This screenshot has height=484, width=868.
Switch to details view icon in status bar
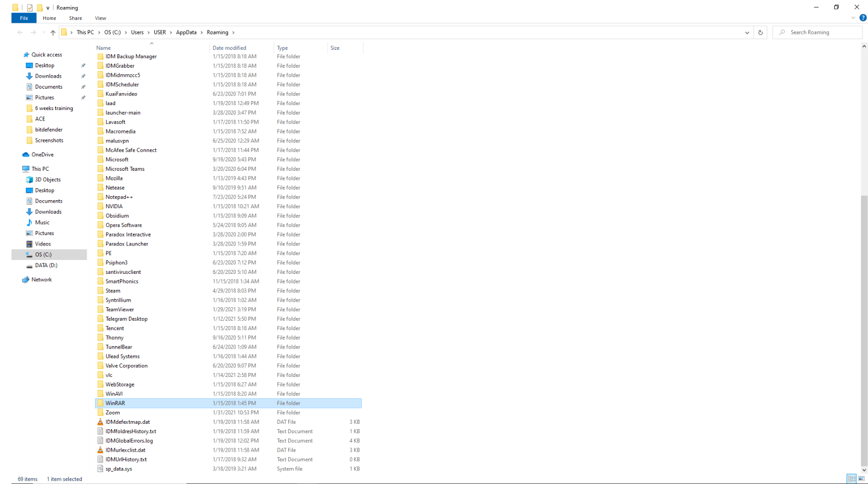click(852, 479)
